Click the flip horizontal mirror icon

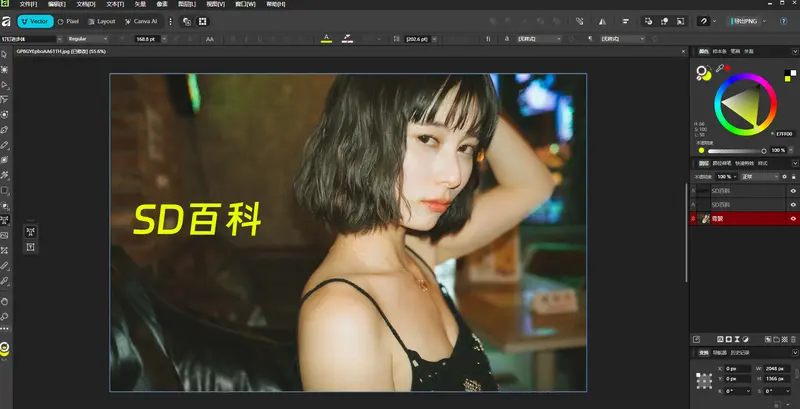click(x=603, y=21)
